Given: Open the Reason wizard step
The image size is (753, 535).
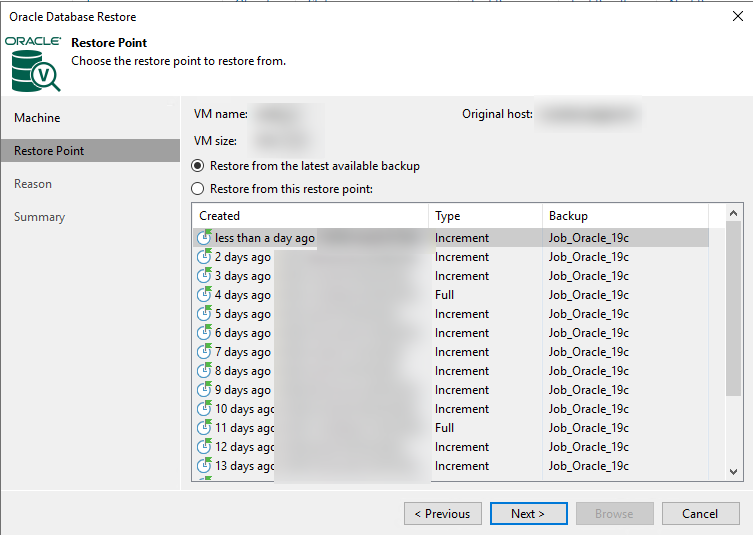Looking at the screenshot, I should (x=33, y=184).
